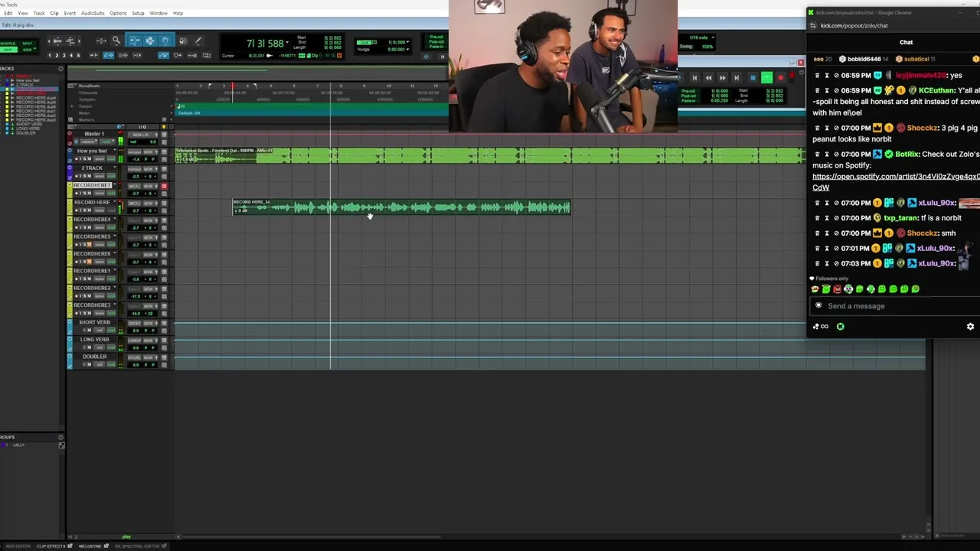Click the green Play transport button
This screenshot has width=980, height=551.
[x=766, y=77]
